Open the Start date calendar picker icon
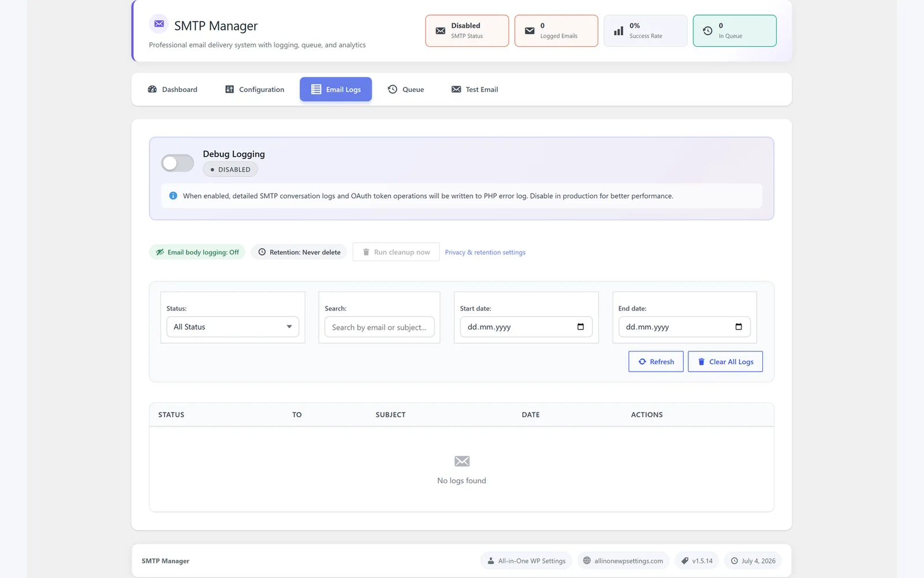 (580, 327)
